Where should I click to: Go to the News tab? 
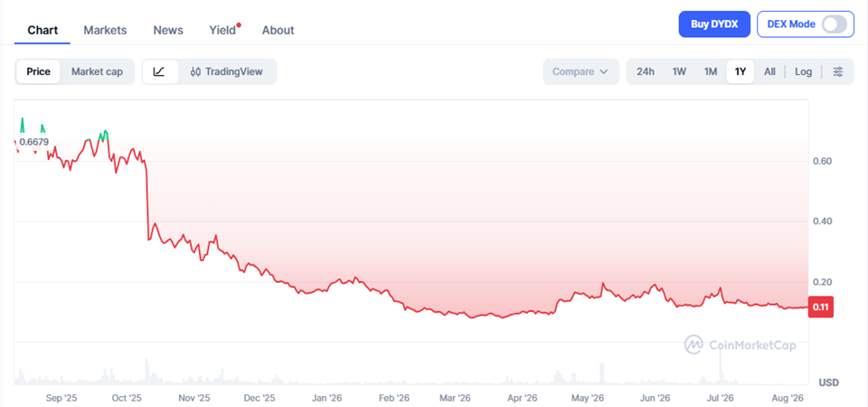(168, 30)
